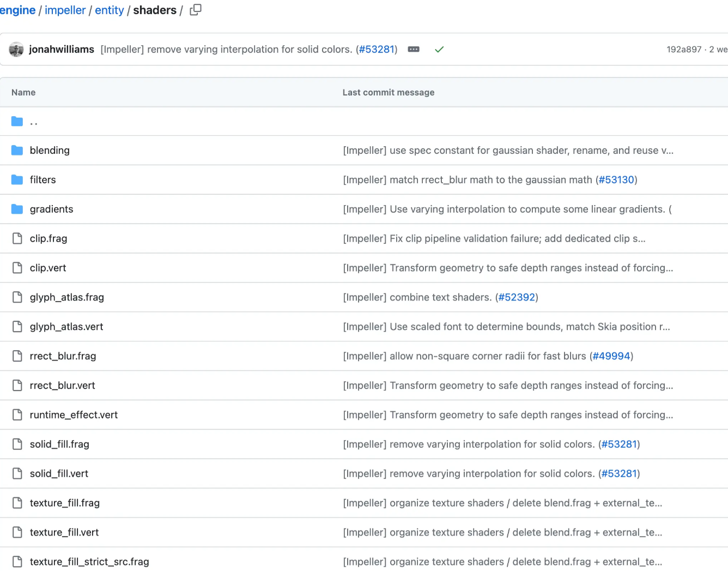Open the texture_fill_strict_src.frag file
The height and width of the screenshot is (571, 728).
(x=89, y=561)
